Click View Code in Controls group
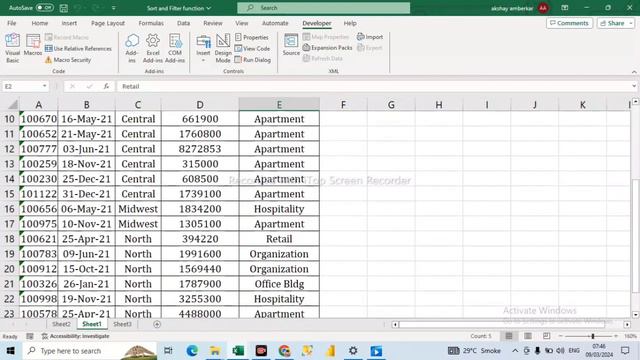 (x=252, y=49)
